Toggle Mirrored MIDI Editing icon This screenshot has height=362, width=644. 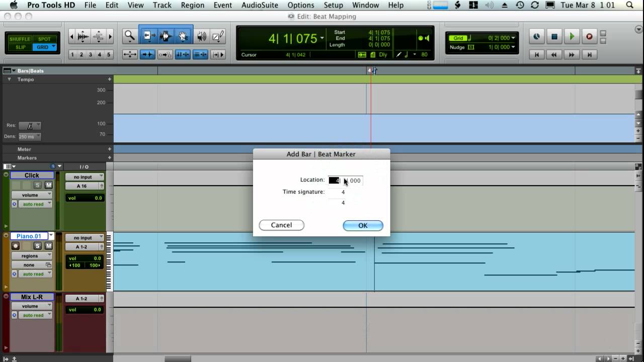165,54
